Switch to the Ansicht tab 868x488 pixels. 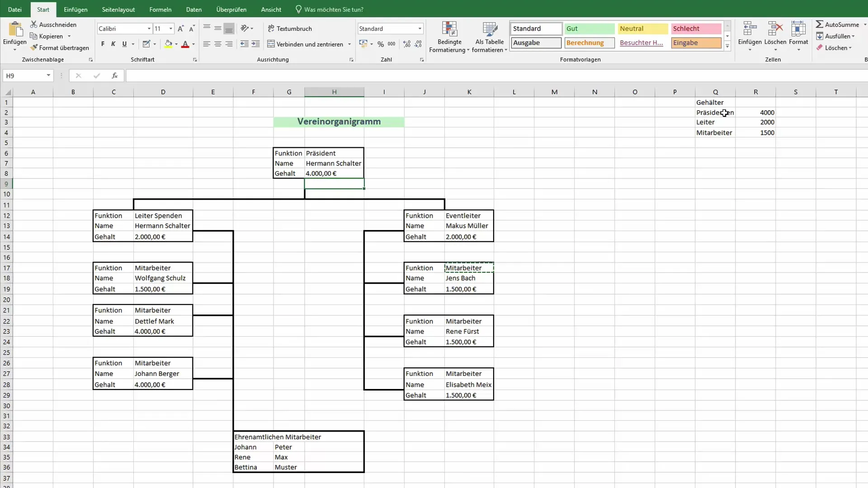tap(271, 9)
